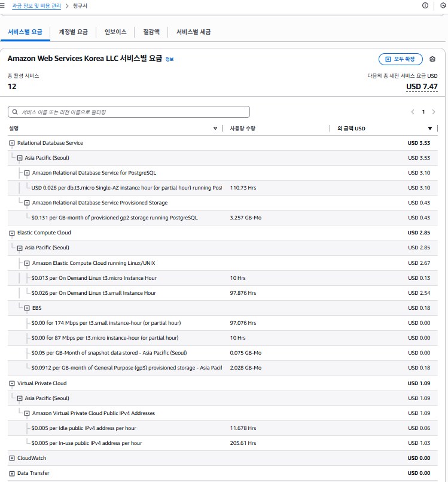
Task: Click the USD 7.47 total amount
Action: click(x=422, y=87)
